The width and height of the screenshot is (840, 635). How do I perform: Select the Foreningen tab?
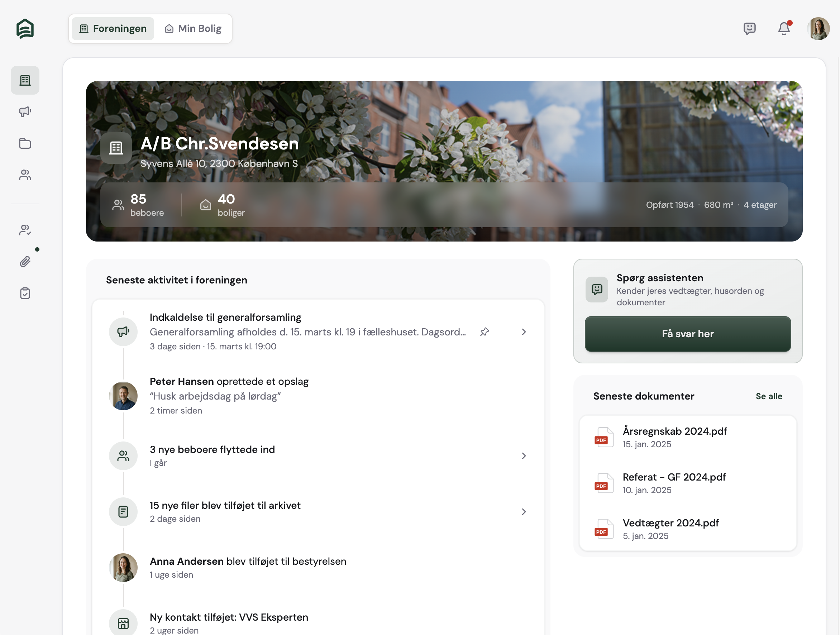tap(113, 28)
